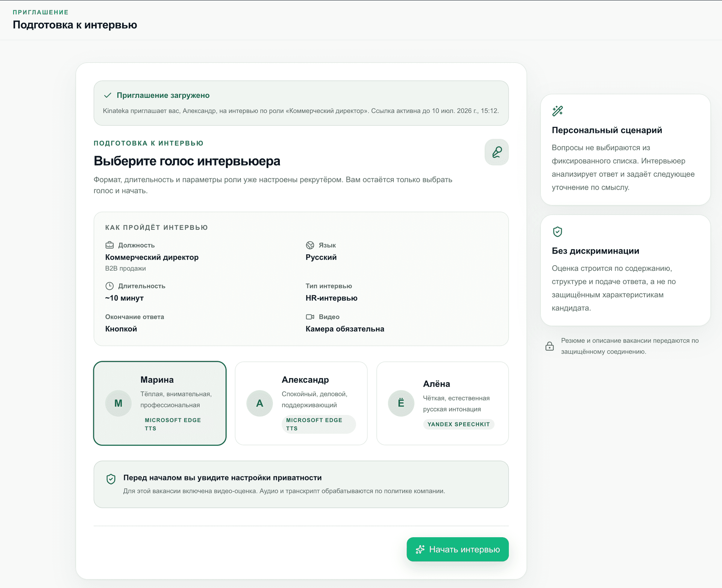722x588 pixels.
Task: Click the briefcase icon next to Должность
Action: click(x=109, y=245)
